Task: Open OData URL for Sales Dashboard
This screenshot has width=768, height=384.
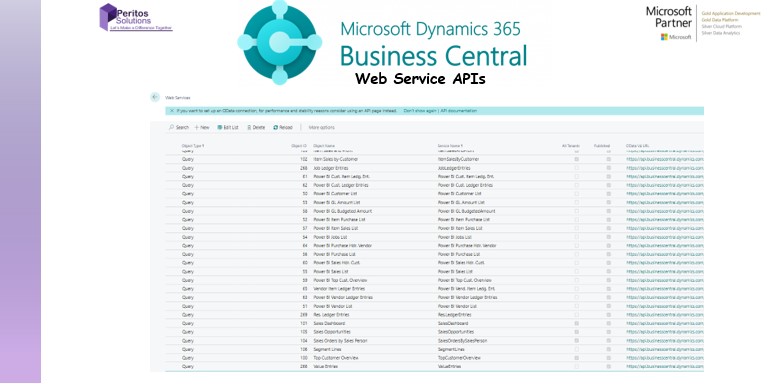Action: tap(665, 323)
